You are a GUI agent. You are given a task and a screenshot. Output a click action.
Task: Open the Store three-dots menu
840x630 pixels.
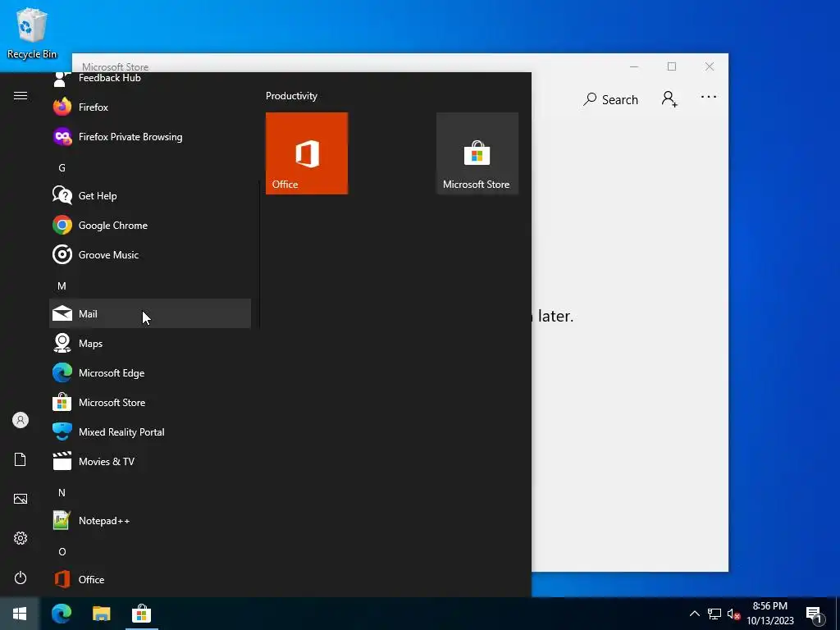click(x=708, y=97)
